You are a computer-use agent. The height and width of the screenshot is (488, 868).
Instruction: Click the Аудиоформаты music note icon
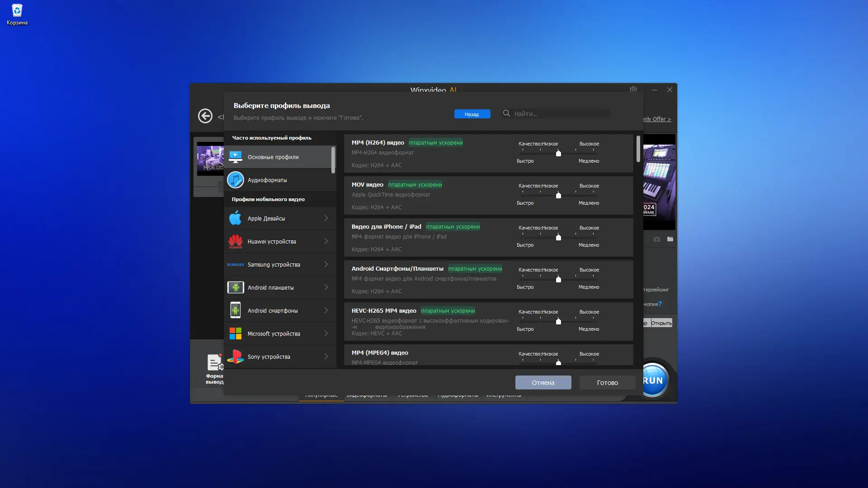click(x=235, y=180)
